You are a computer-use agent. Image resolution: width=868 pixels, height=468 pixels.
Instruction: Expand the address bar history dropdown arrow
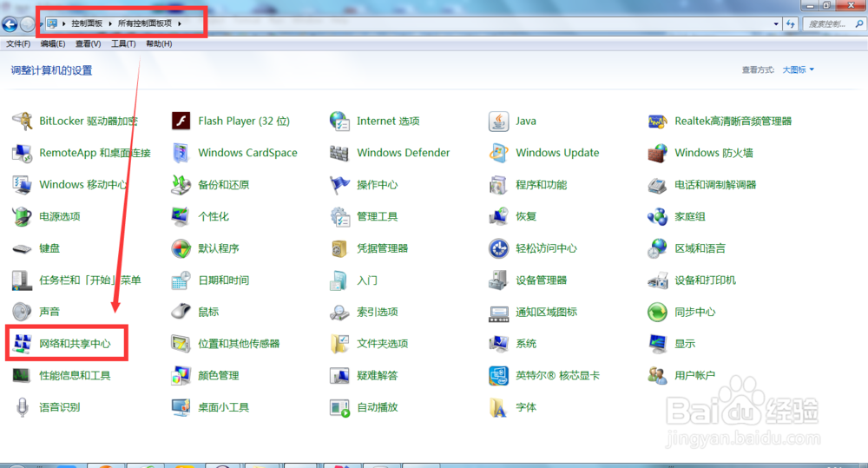coord(775,23)
